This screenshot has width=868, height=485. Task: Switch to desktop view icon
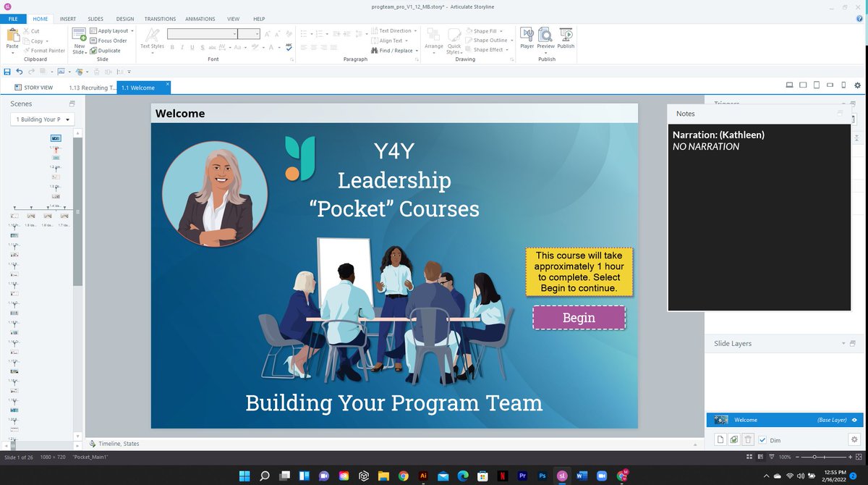tap(790, 85)
